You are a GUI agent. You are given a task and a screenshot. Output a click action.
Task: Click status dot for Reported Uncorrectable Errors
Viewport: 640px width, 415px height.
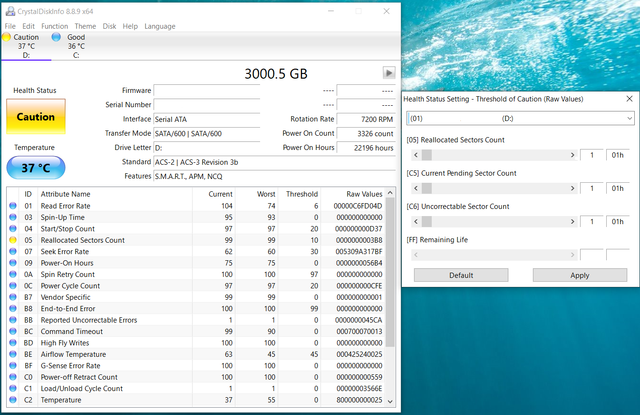13,320
